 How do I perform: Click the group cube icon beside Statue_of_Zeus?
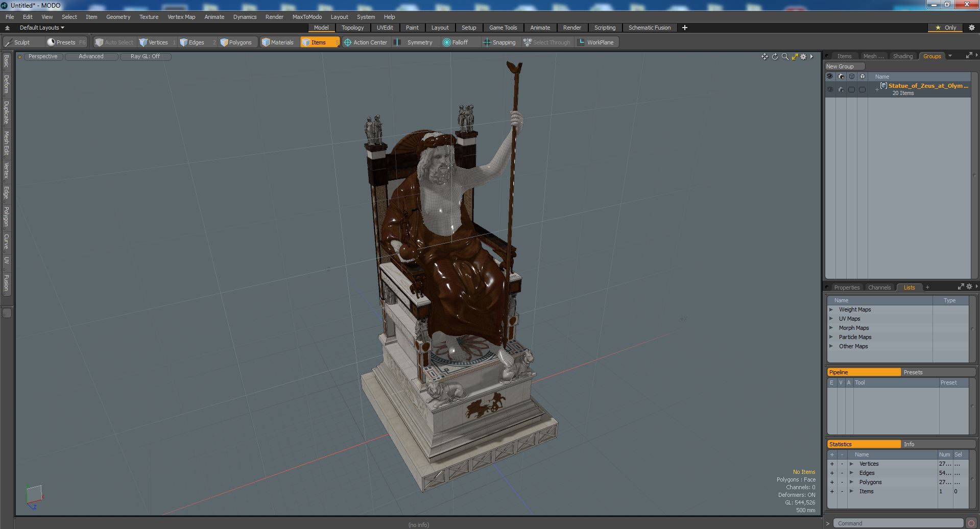click(883, 86)
